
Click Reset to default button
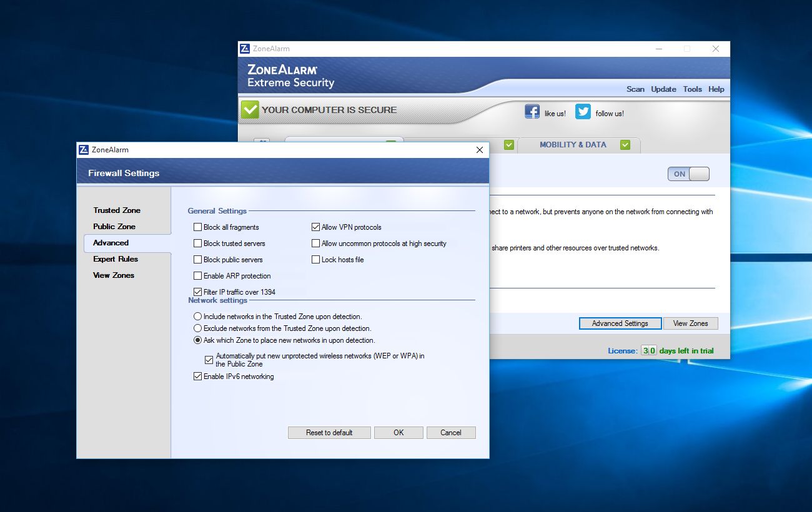click(329, 433)
